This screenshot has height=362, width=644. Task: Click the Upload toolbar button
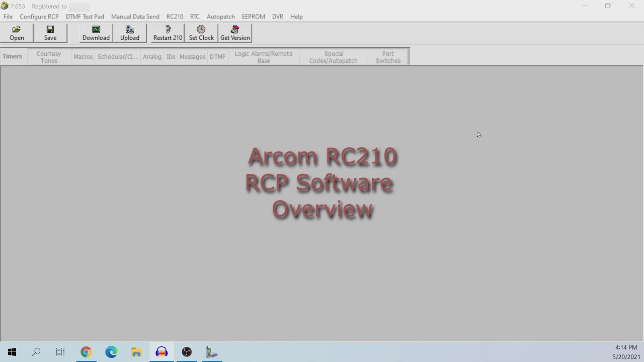coord(130,33)
